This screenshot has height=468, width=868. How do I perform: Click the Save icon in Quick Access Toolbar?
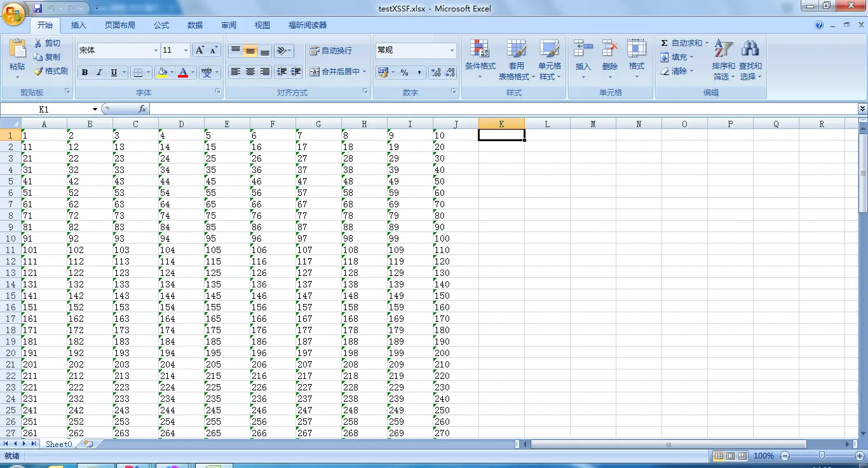pyautogui.click(x=37, y=8)
